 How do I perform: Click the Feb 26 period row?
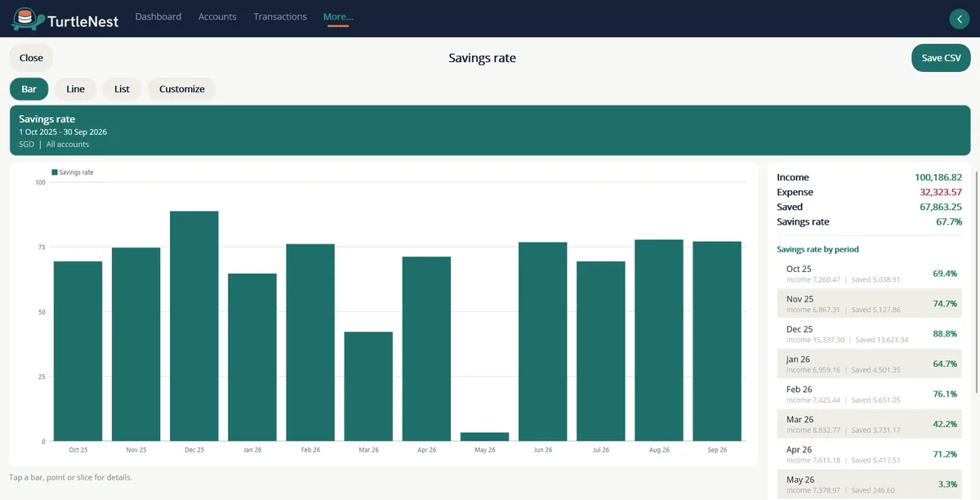click(x=870, y=395)
